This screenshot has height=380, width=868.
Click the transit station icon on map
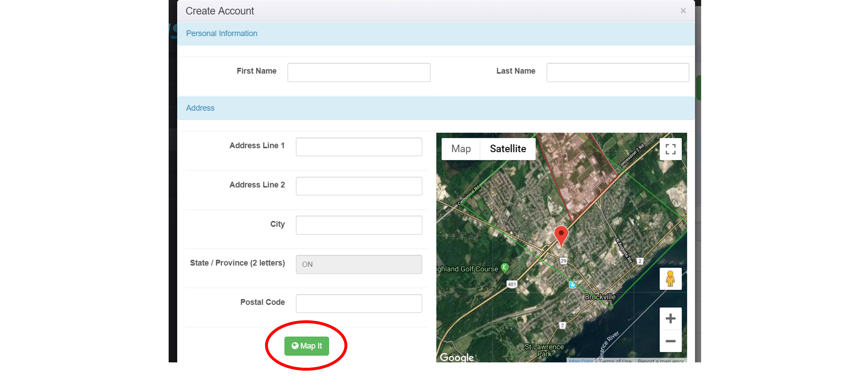[572, 285]
